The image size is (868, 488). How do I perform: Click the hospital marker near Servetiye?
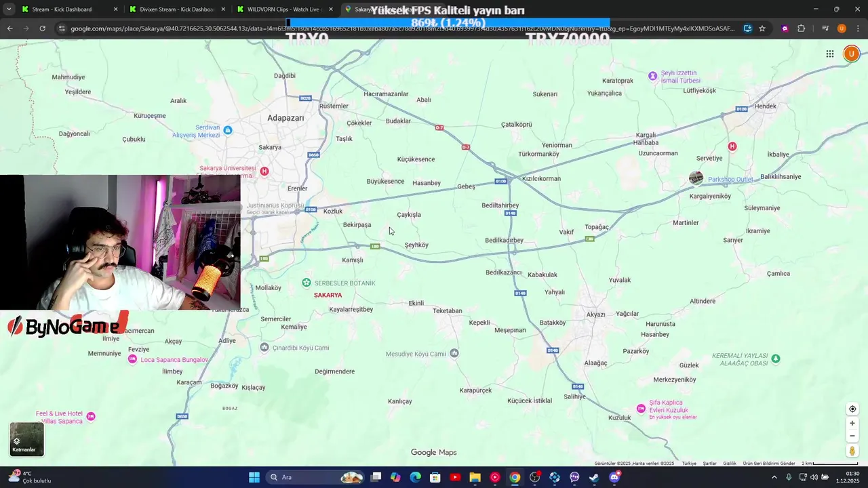click(x=732, y=146)
